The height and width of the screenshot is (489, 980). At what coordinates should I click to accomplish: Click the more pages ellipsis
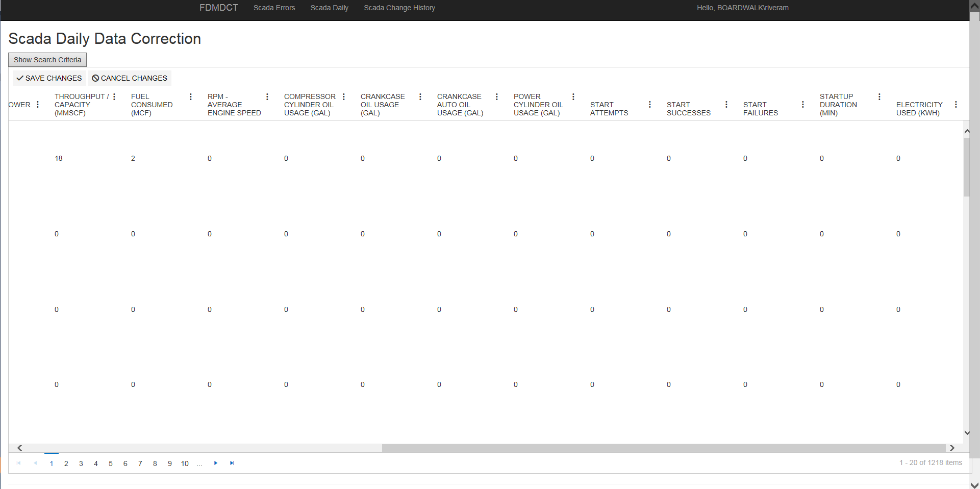pyautogui.click(x=199, y=463)
